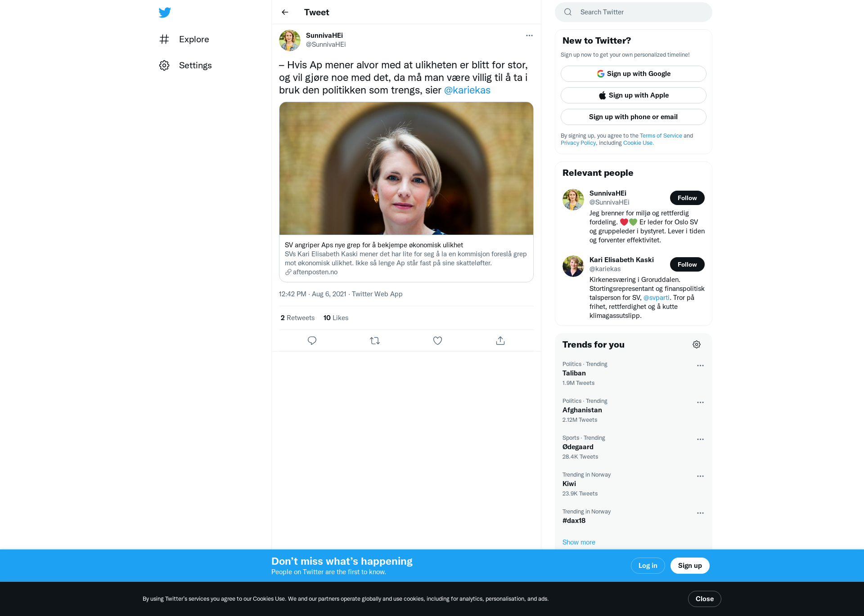Share the tweet via the share icon

pyautogui.click(x=500, y=340)
